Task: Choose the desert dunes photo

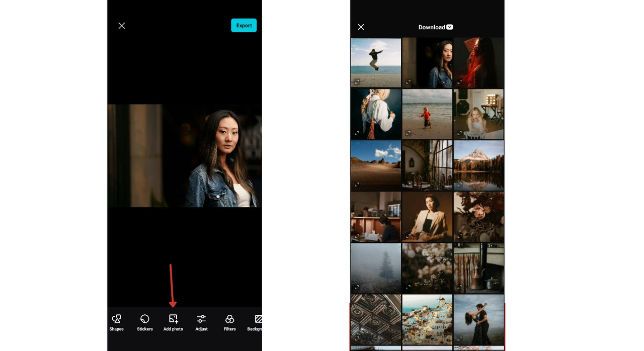Action: tap(376, 165)
